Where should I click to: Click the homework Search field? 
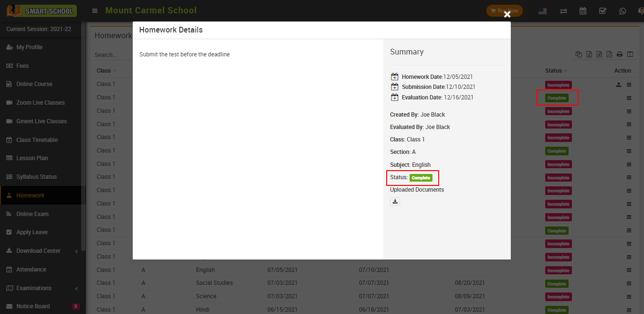(112, 55)
